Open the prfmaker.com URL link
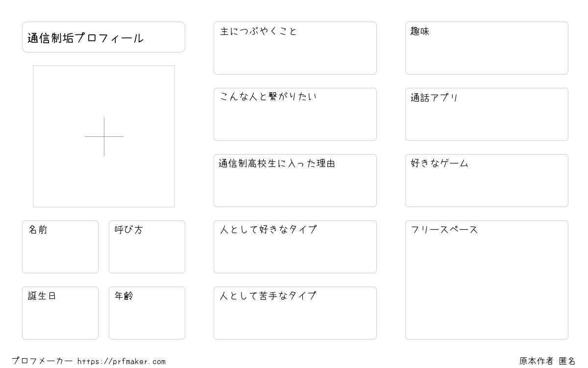 122,362
